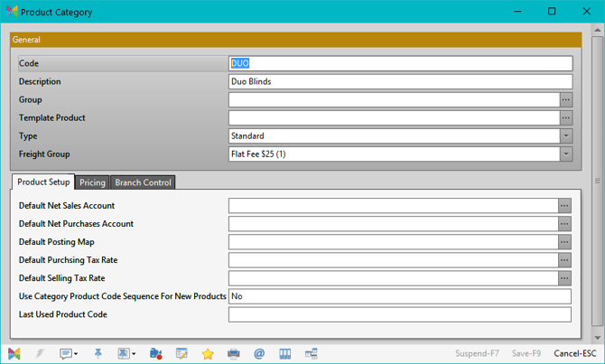This screenshot has height=364, width=605.
Task: Toggle Use Category Product Code Sequence No field
Action: click(x=400, y=296)
